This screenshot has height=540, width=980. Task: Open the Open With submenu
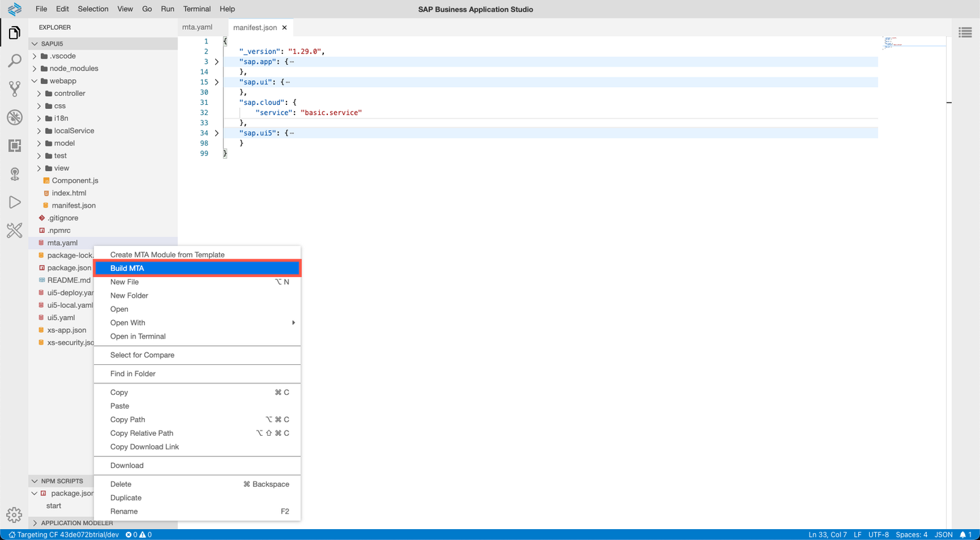tap(197, 323)
